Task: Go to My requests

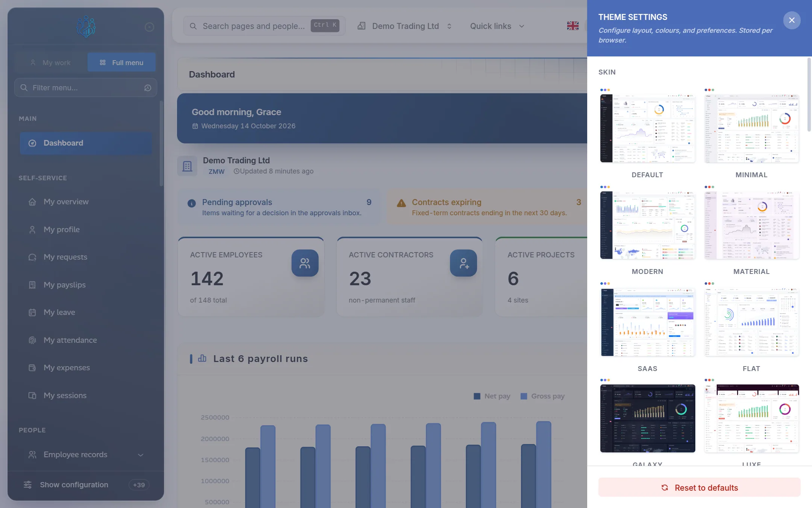Action: click(x=86, y=257)
